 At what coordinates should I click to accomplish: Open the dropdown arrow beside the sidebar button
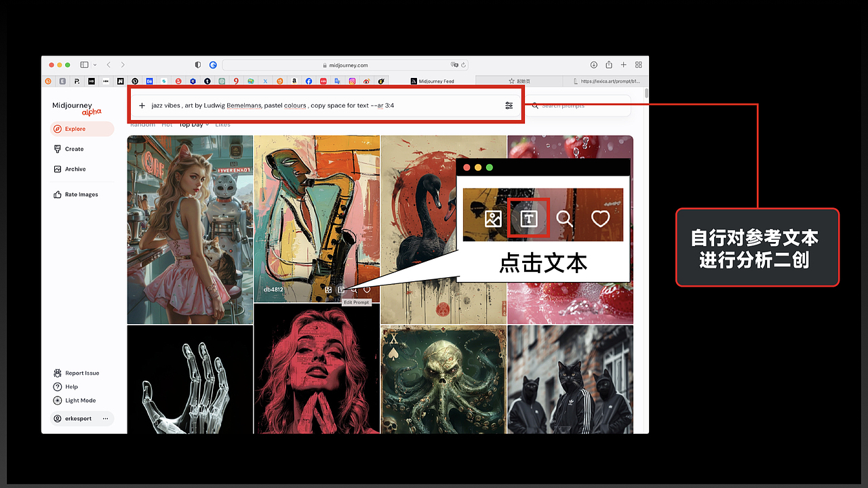[95, 64]
